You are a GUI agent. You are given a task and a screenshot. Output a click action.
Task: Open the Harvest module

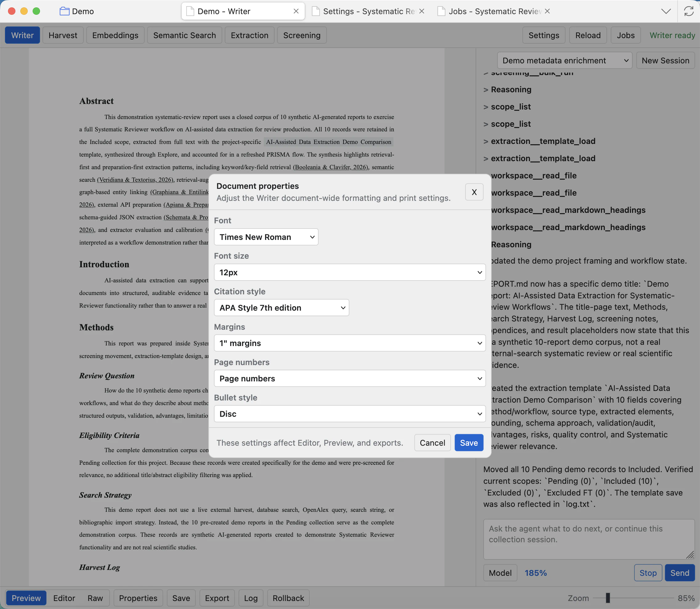[63, 35]
